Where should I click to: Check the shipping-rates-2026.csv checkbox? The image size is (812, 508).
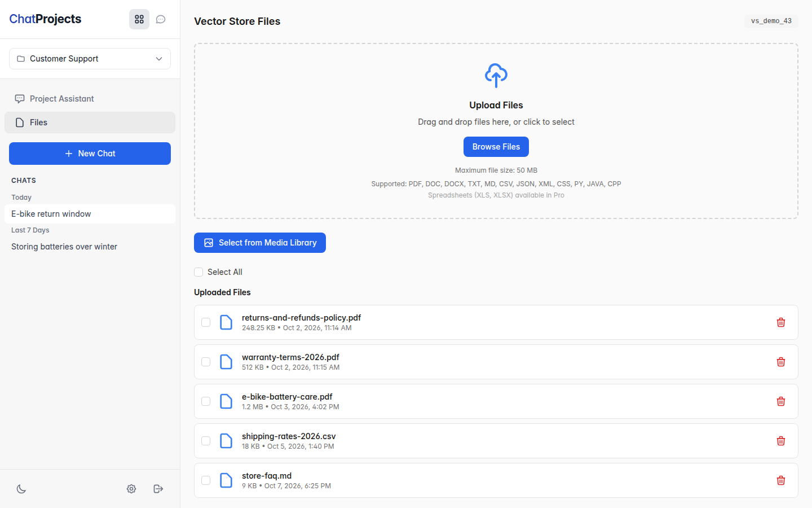point(206,441)
